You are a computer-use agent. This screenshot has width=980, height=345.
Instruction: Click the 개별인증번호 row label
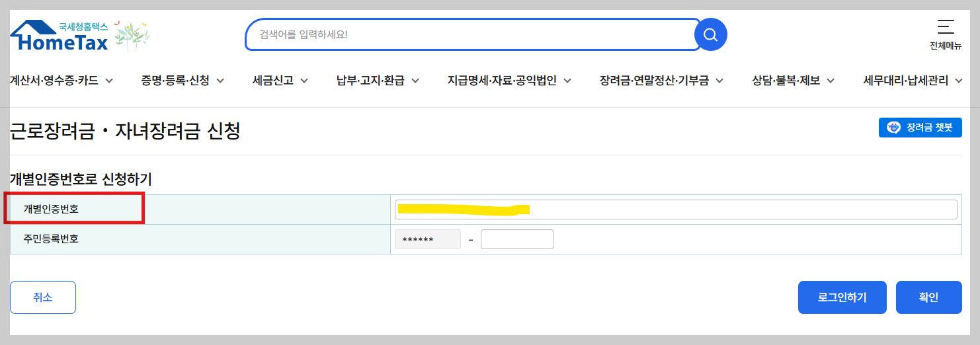pyautogui.click(x=51, y=209)
